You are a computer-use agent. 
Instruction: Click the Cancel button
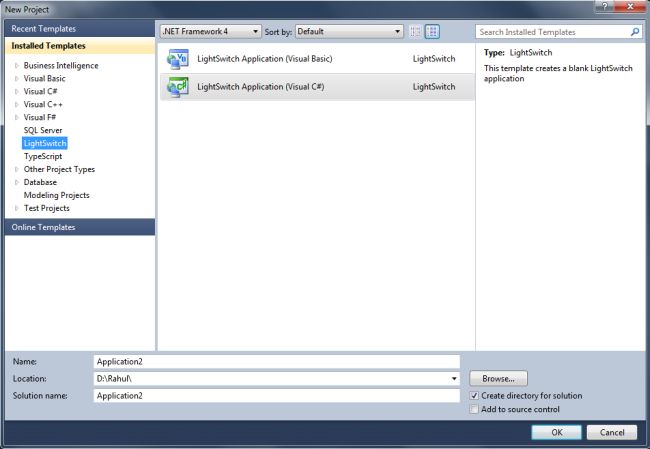click(612, 432)
